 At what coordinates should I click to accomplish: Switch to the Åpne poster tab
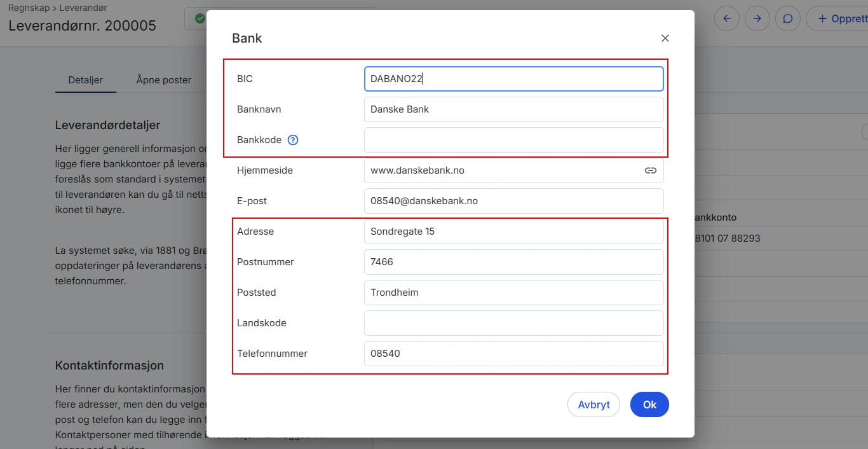click(x=164, y=80)
